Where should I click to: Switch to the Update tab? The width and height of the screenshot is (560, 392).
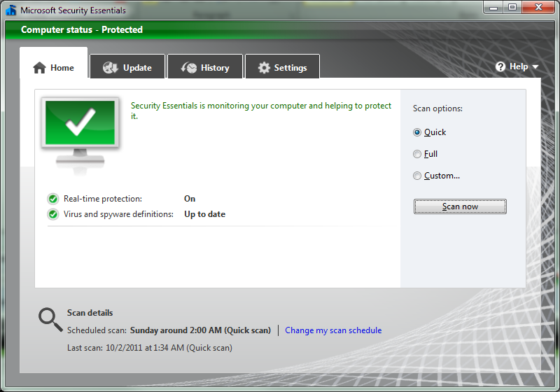click(x=127, y=66)
